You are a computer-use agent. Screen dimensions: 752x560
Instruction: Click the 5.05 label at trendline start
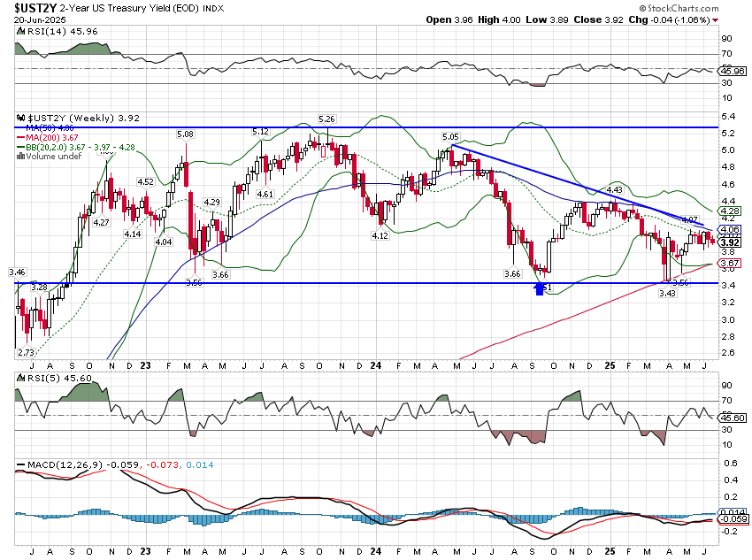[x=449, y=137]
